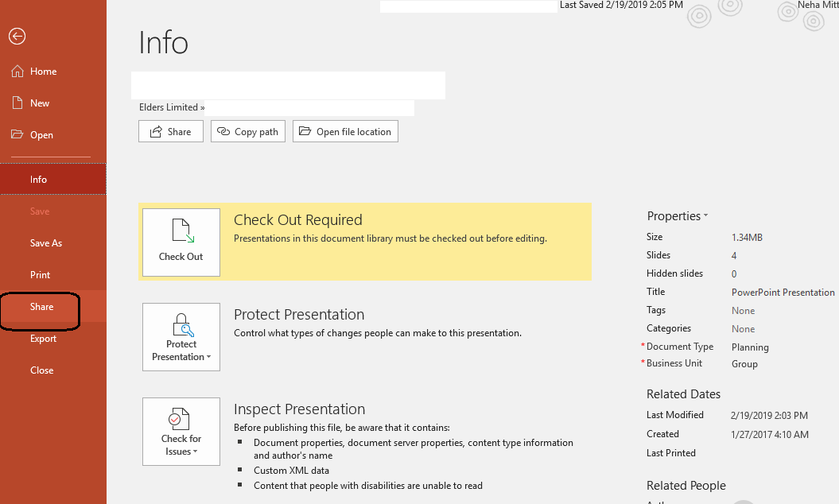Viewport: 839px width, 504px height.
Task: Click Open file location button
Action: (x=345, y=132)
